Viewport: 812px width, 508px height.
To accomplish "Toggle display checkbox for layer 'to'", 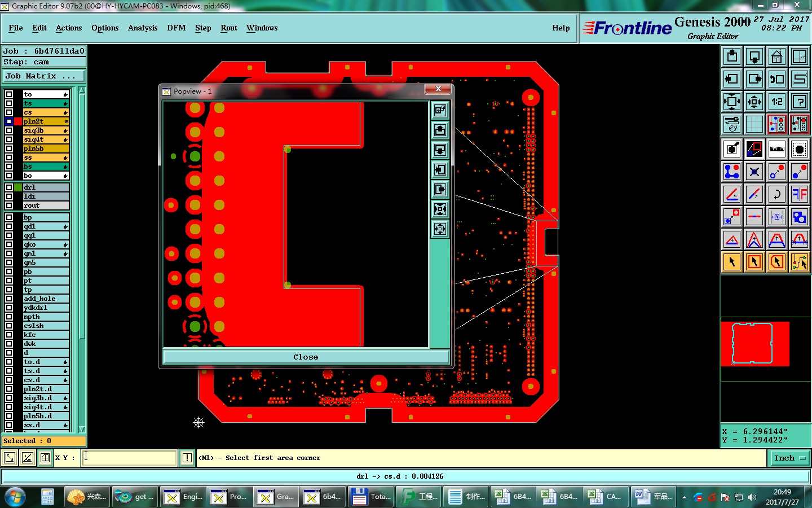I will 9,94.
